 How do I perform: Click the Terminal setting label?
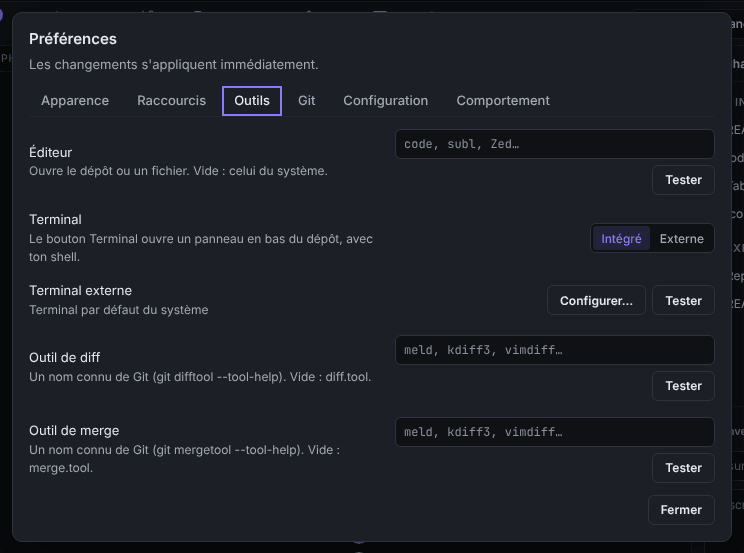coord(55,220)
